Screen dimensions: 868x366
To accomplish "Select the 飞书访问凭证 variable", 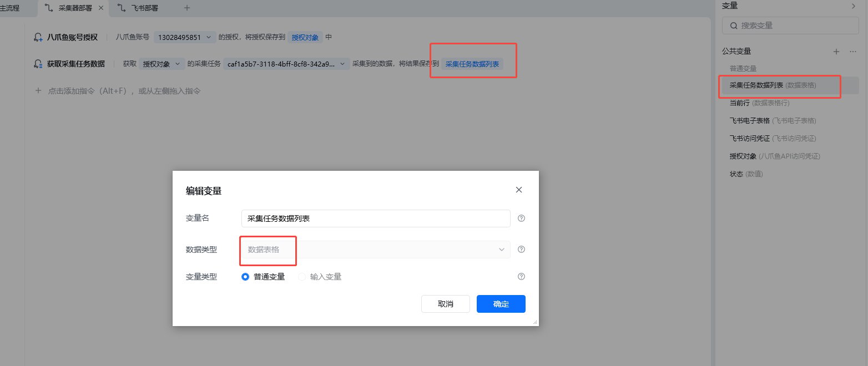I will point(789,138).
